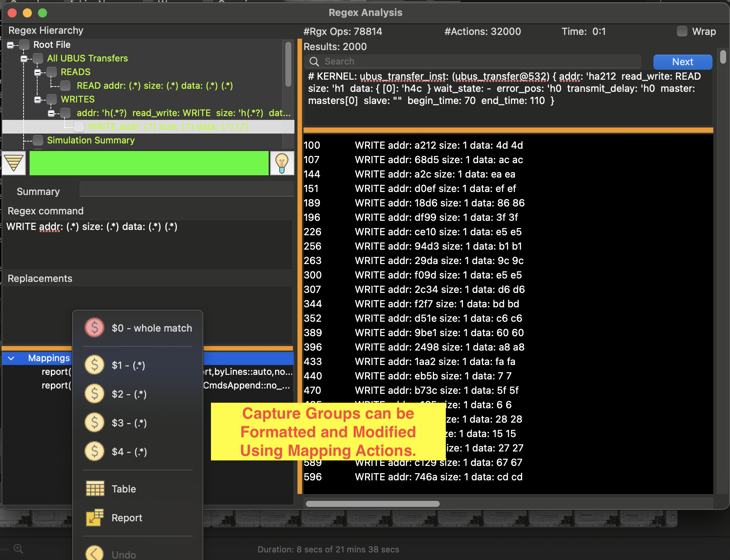
Task: Click the $0 whole match dollar icon
Action: pos(94,328)
